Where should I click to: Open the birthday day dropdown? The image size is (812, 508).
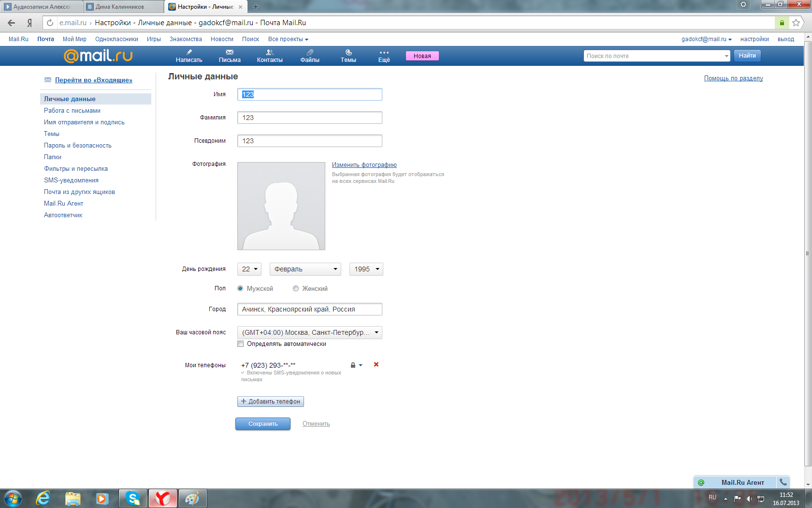[x=249, y=269]
